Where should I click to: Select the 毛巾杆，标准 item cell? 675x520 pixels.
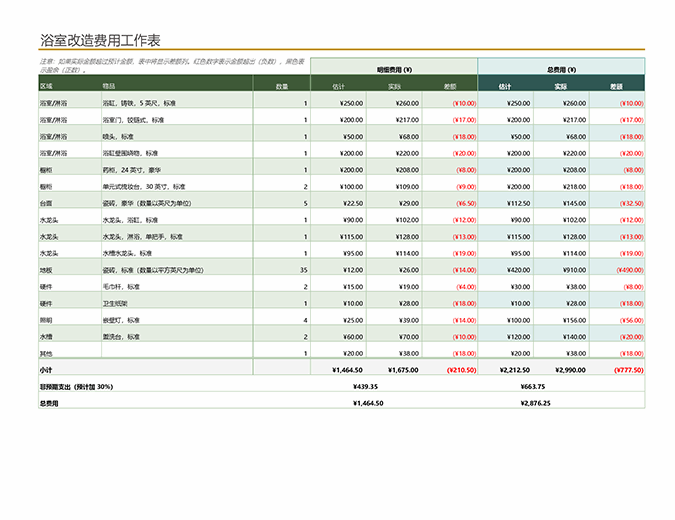coord(122,287)
